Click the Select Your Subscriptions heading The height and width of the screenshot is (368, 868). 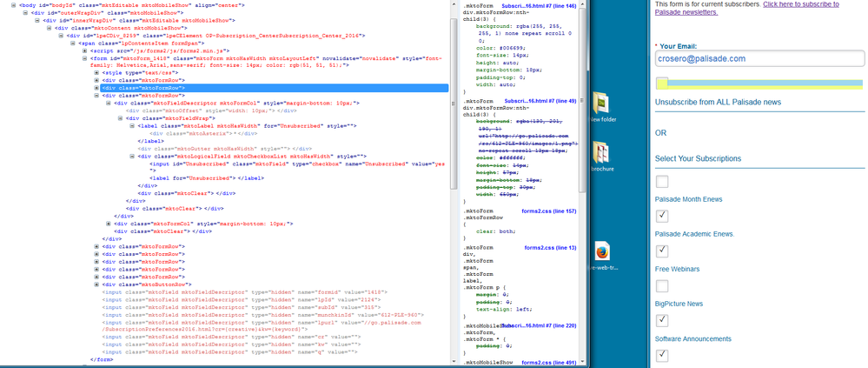click(698, 159)
